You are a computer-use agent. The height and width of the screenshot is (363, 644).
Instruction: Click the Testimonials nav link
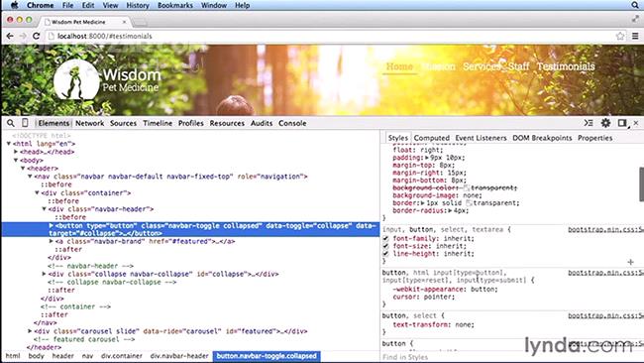pos(566,66)
